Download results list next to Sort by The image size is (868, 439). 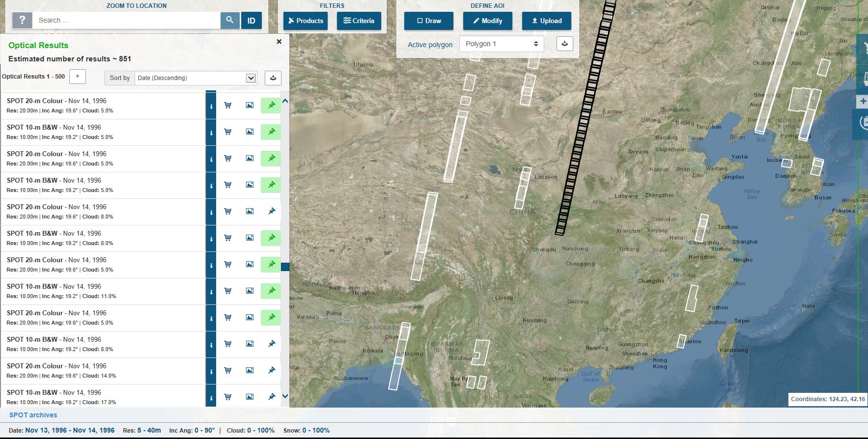[273, 78]
